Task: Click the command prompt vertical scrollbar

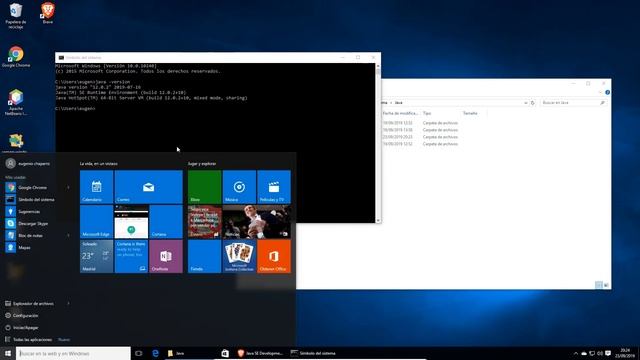Action: click(378, 142)
